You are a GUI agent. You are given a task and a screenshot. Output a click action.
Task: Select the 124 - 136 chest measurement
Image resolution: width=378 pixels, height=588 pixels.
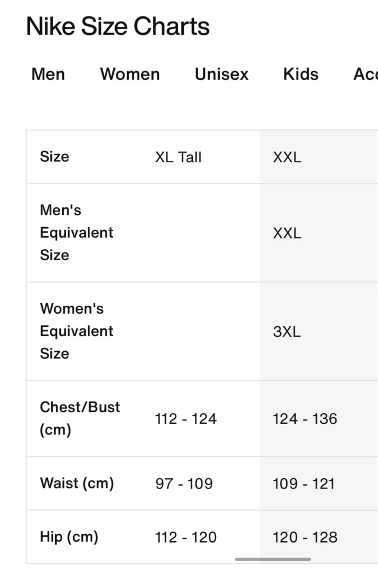(305, 419)
